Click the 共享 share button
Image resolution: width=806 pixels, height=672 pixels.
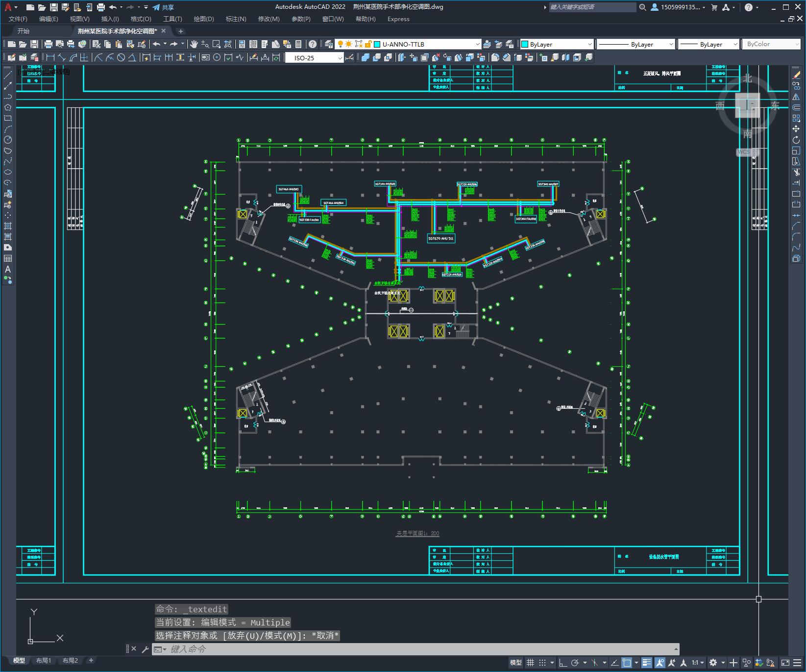pyautogui.click(x=163, y=7)
